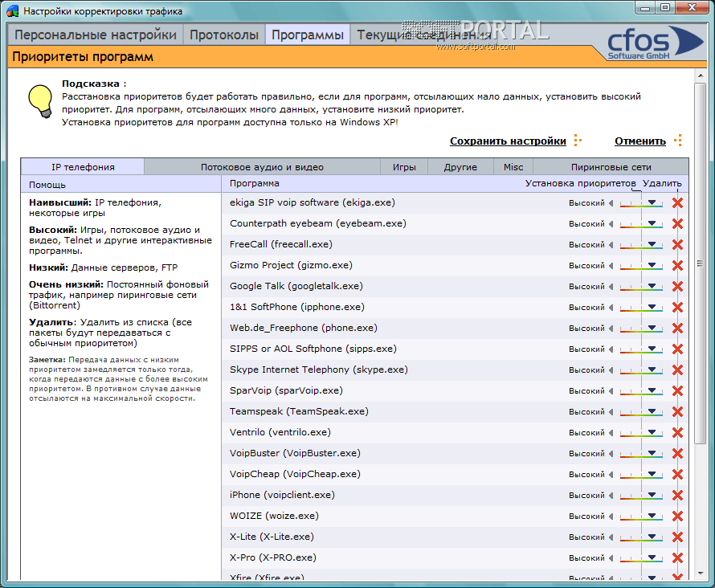Lower FreeCall priority with left arrow
The height and width of the screenshot is (588, 715).
[x=611, y=245]
